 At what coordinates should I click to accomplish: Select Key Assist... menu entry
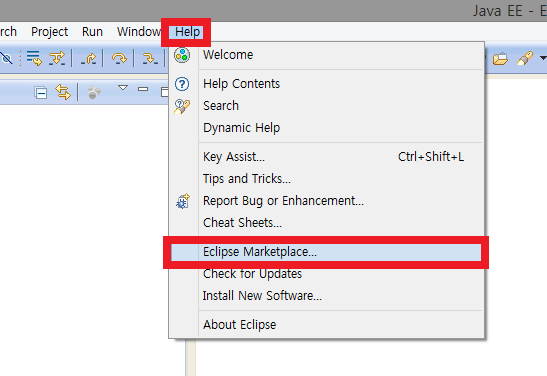(x=327, y=157)
